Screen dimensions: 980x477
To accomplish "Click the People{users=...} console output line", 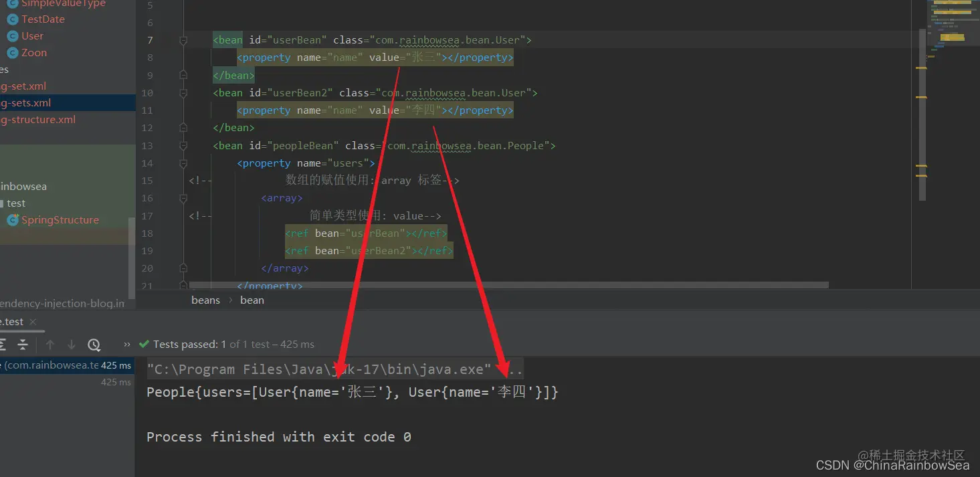I will 353,392.
